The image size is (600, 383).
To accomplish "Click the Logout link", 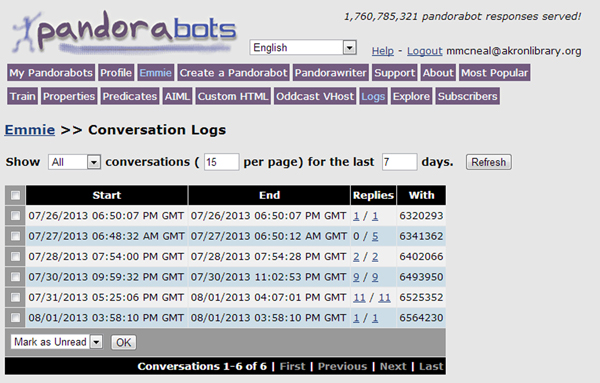I will pos(424,51).
